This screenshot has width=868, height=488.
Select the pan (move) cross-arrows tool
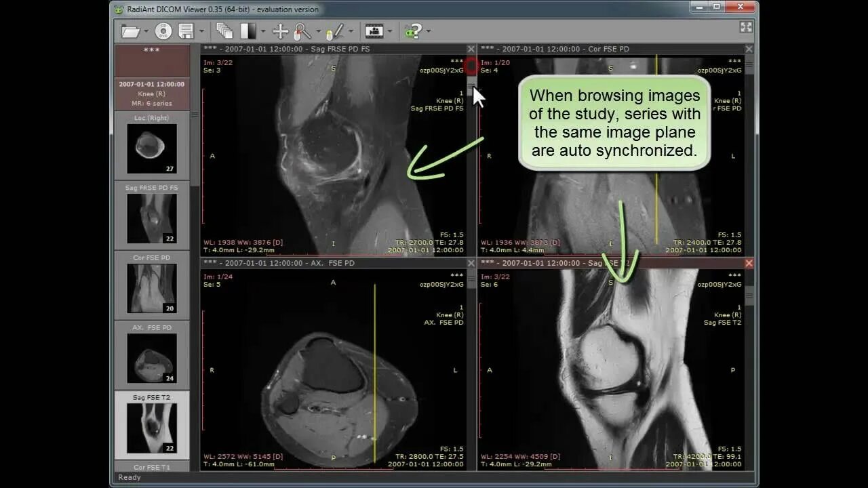(280, 31)
